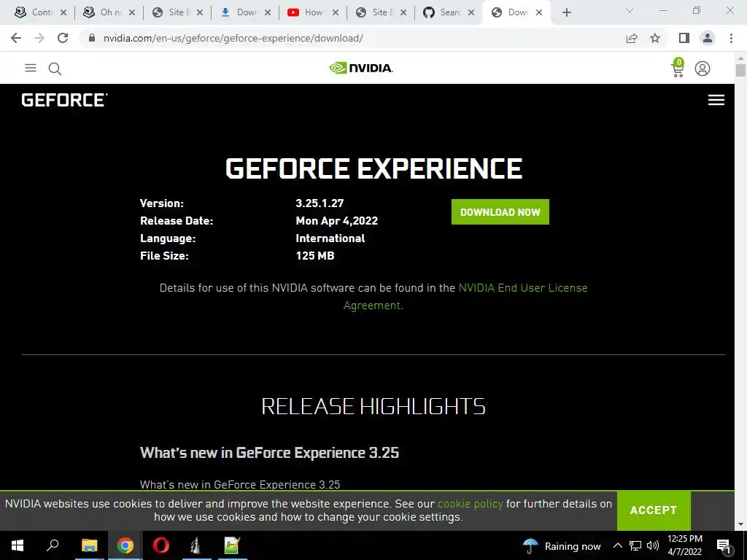Click the GEFORCE logo

coord(64,100)
